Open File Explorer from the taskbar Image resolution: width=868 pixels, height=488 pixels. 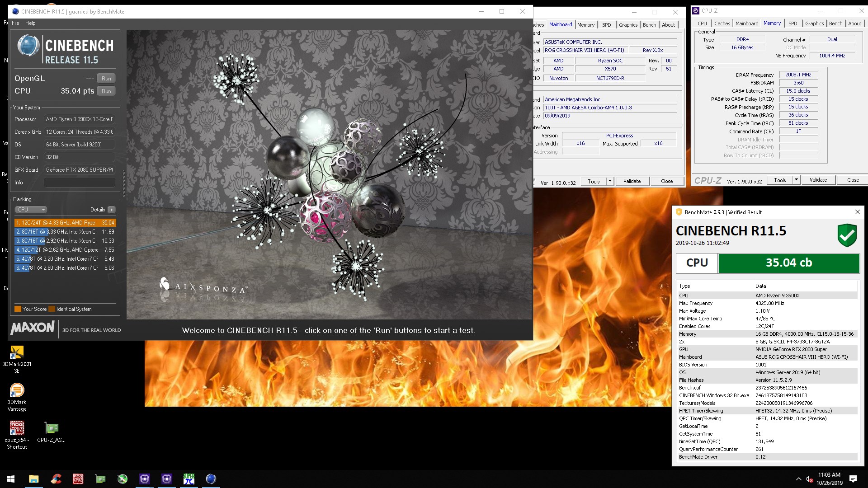click(x=33, y=479)
